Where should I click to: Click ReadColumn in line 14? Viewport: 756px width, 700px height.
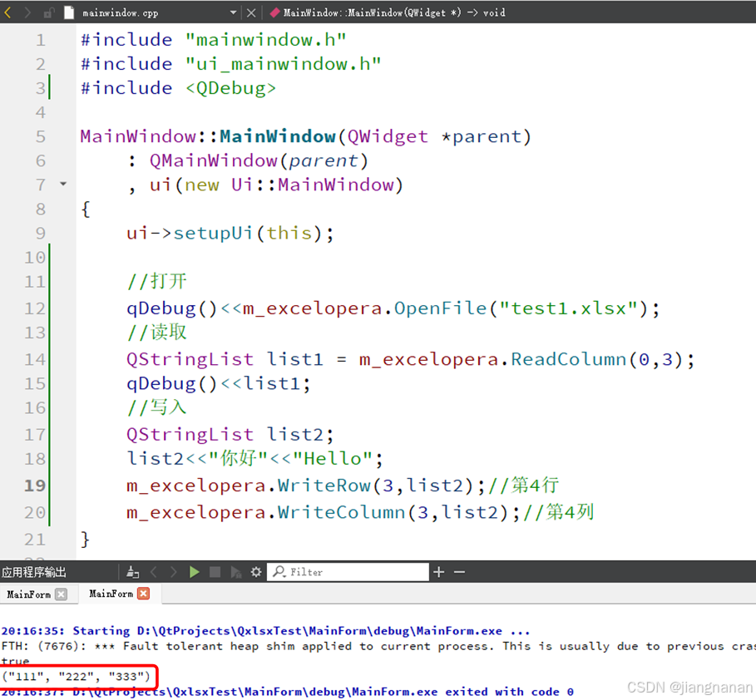(568, 359)
